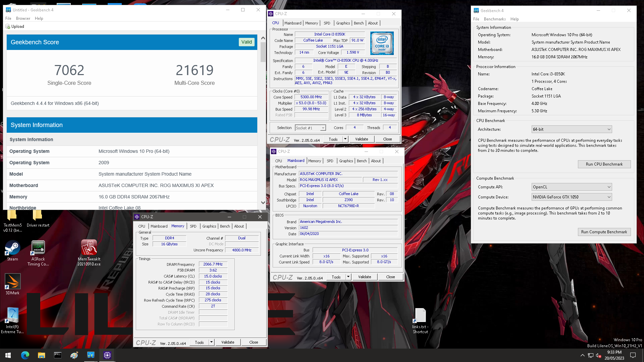This screenshot has height=362, width=644.
Task: Switch to SPD tab in CPU-Z CPU window
Action: [x=327, y=23]
